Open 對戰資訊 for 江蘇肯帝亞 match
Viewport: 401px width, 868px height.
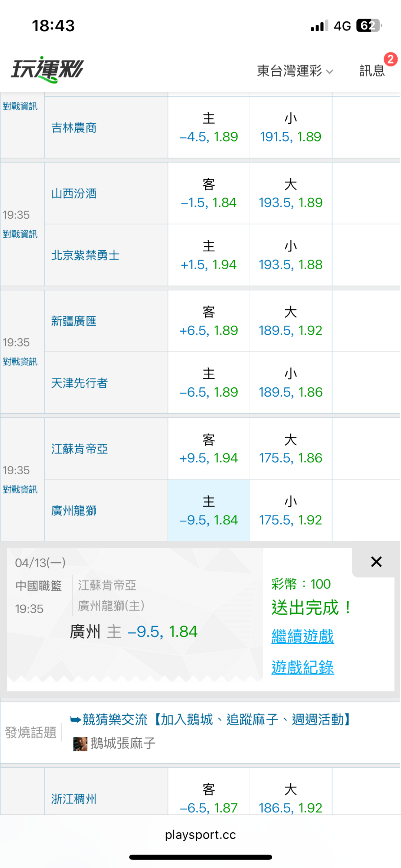coord(20,490)
